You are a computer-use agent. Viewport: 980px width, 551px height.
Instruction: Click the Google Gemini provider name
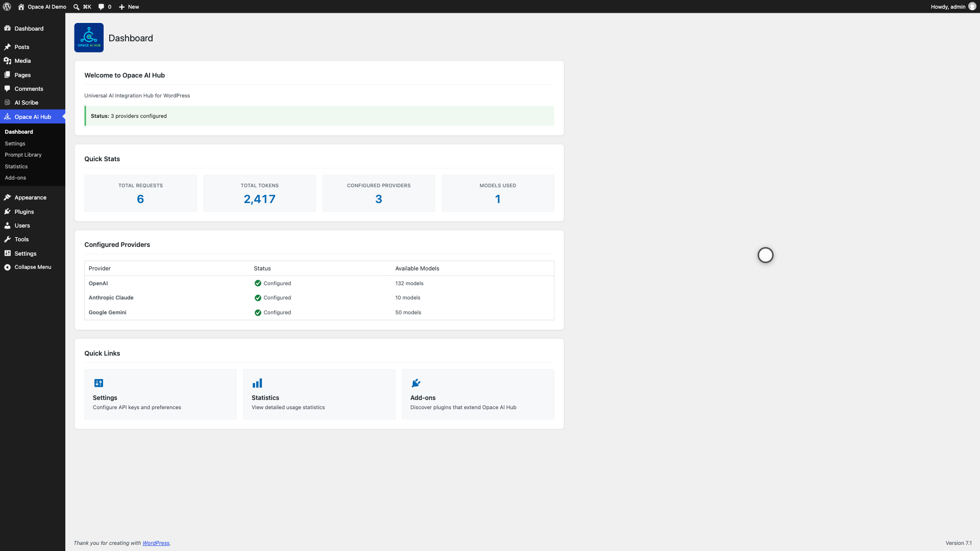[107, 313]
